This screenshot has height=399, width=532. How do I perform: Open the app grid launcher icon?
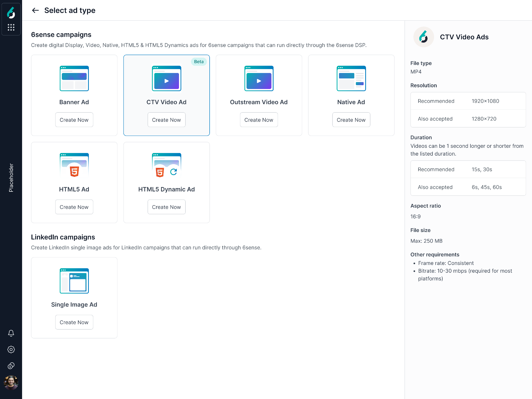click(11, 27)
